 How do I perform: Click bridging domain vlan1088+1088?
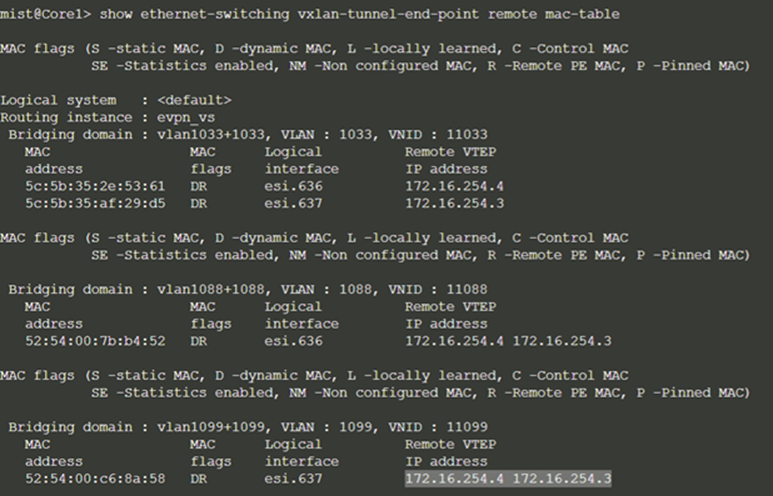pos(199,289)
